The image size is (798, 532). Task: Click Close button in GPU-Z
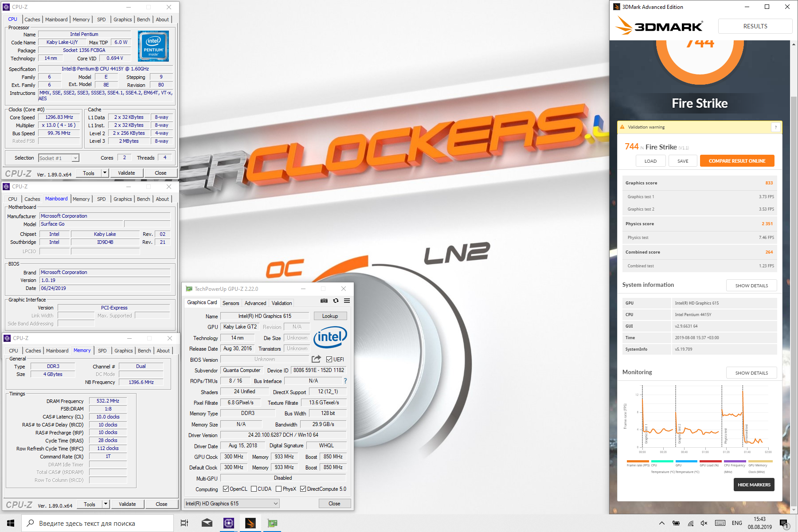(334, 504)
